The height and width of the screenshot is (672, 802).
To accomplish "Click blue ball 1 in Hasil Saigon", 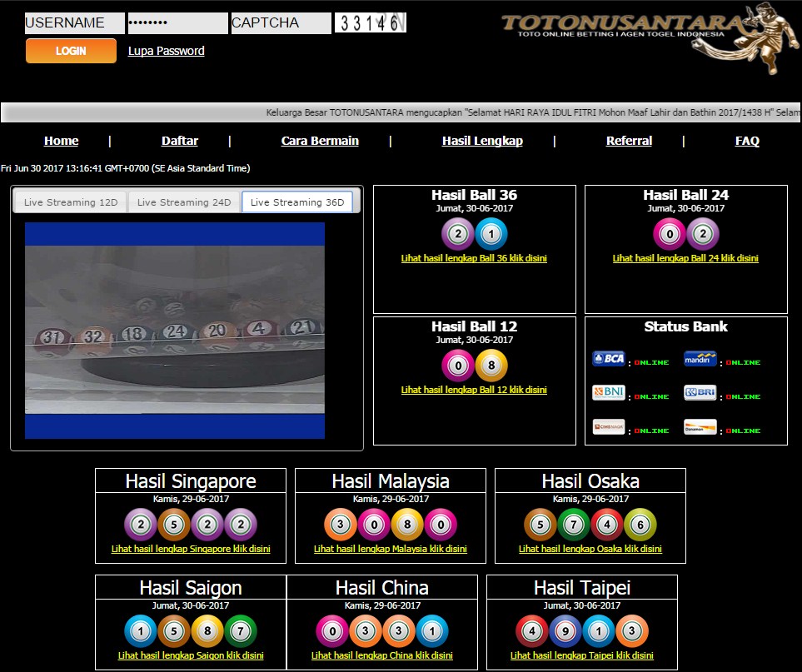I will (141, 631).
